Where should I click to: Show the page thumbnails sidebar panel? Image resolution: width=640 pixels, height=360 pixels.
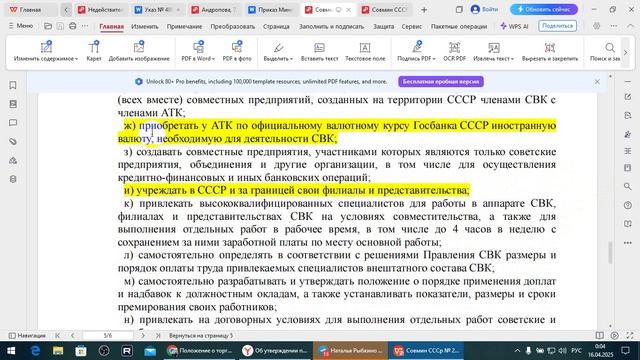click(13, 104)
